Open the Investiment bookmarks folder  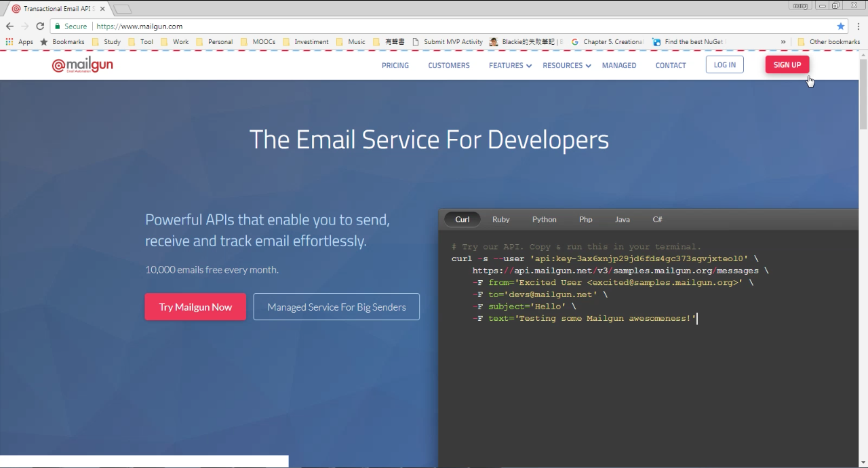(306, 42)
